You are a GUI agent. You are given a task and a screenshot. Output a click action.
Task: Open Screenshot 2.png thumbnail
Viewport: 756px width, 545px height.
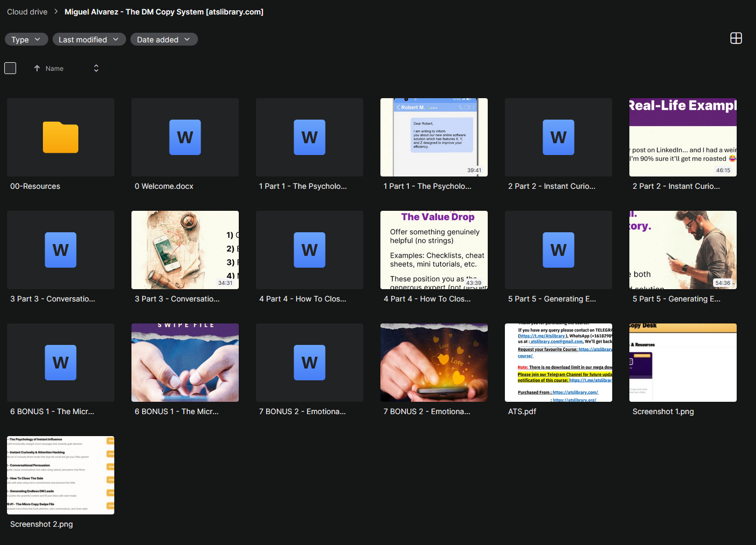(x=61, y=475)
